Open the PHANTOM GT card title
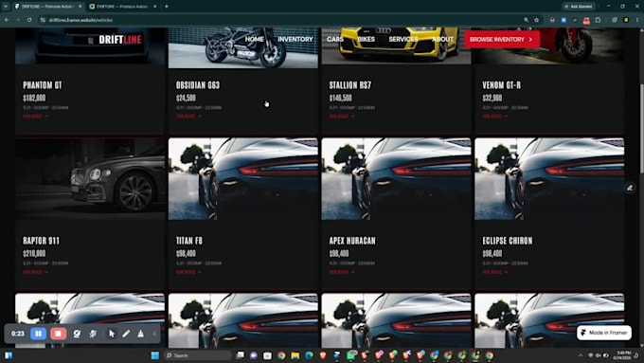 point(43,85)
